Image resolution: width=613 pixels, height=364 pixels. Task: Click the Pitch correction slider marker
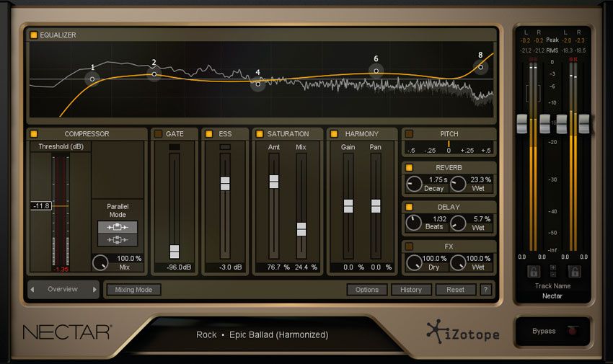(x=449, y=143)
